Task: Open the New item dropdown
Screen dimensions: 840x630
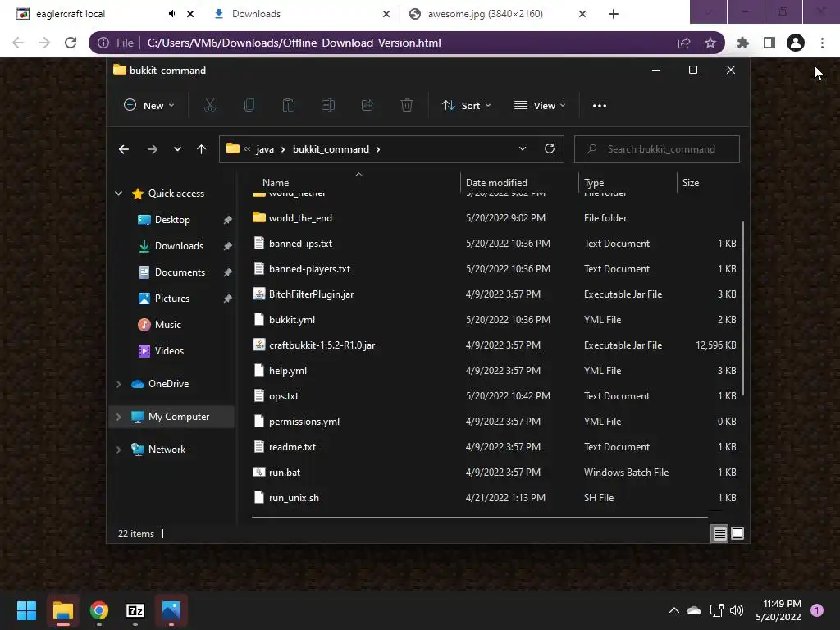Action: (x=149, y=106)
